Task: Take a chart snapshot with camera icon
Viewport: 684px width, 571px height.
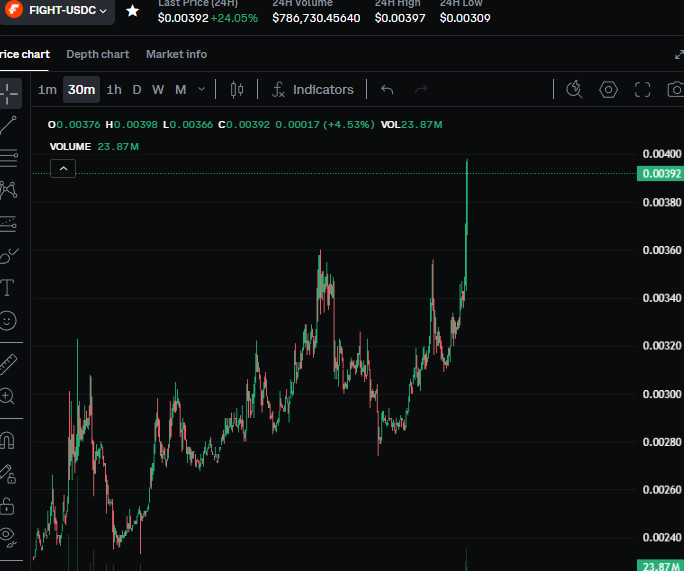Action: 676,89
